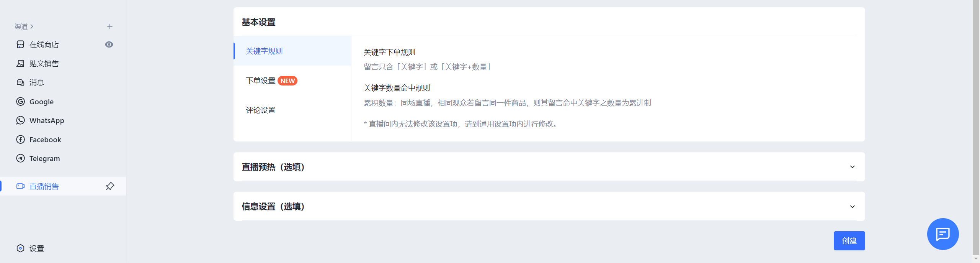Click the 贴文销售 image icon
The image size is (980, 263).
pyautogui.click(x=20, y=64)
